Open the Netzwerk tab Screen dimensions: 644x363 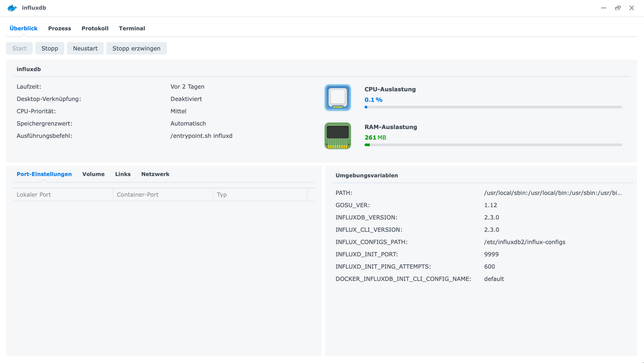(x=155, y=174)
